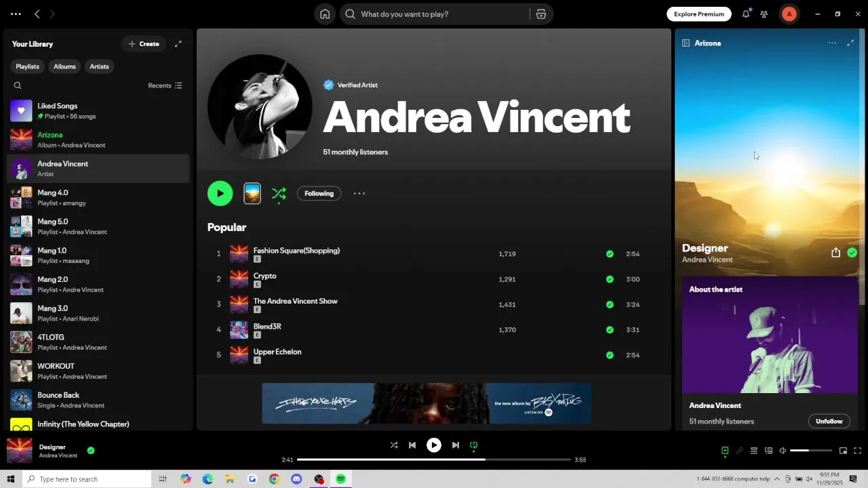Adjust the volume slider
This screenshot has height=488, width=868.
click(x=810, y=451)
